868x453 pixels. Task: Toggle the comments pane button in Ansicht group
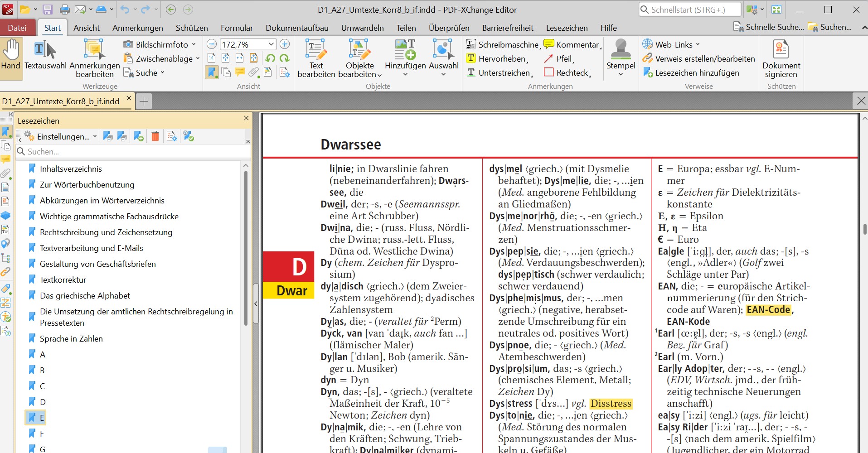(240, 72)
